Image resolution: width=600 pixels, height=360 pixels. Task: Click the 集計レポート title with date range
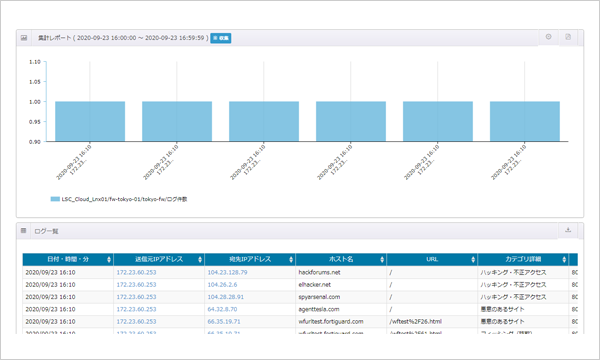pos(123,38)
